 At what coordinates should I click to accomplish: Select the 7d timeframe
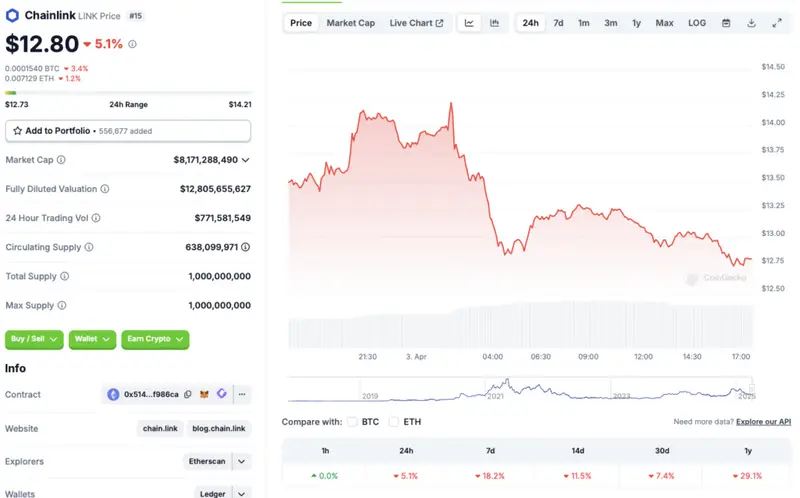click(x=558, y=23)
